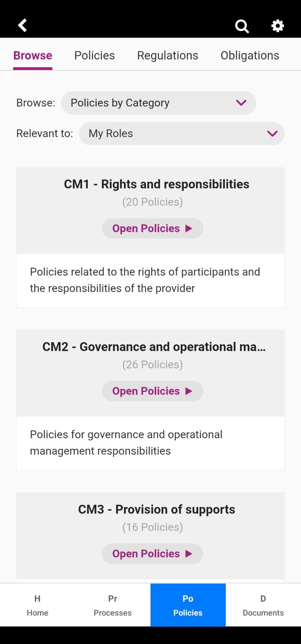Select CM1 Rights and responsibilities heading

pos(156,184)
